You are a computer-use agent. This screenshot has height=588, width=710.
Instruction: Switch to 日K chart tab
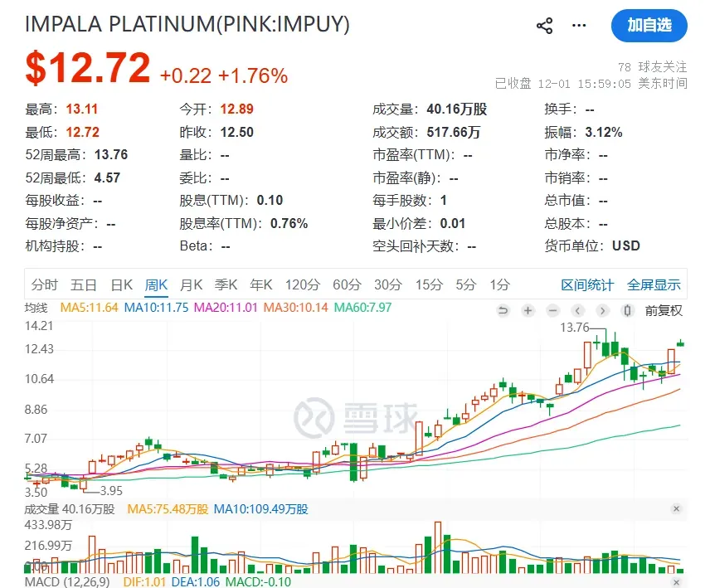click(x=122, y=284)
